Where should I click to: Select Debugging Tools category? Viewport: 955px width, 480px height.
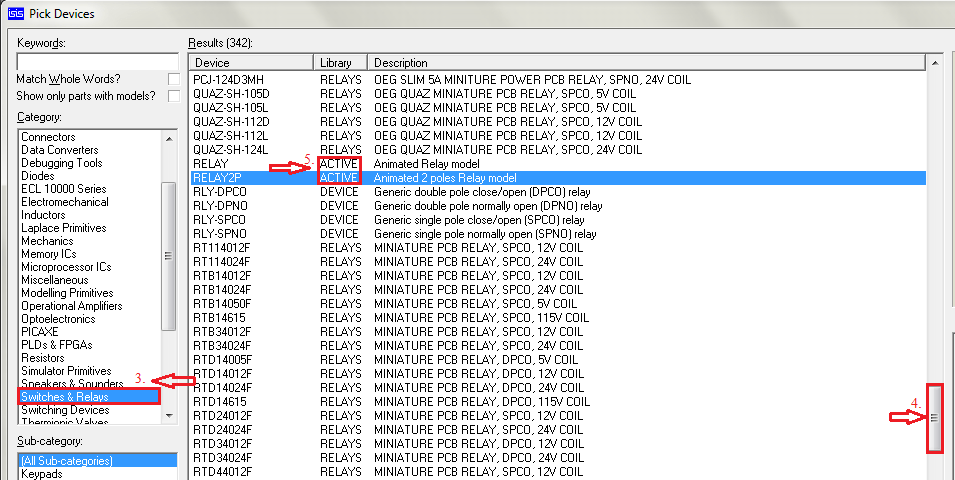tap(62, 163)
